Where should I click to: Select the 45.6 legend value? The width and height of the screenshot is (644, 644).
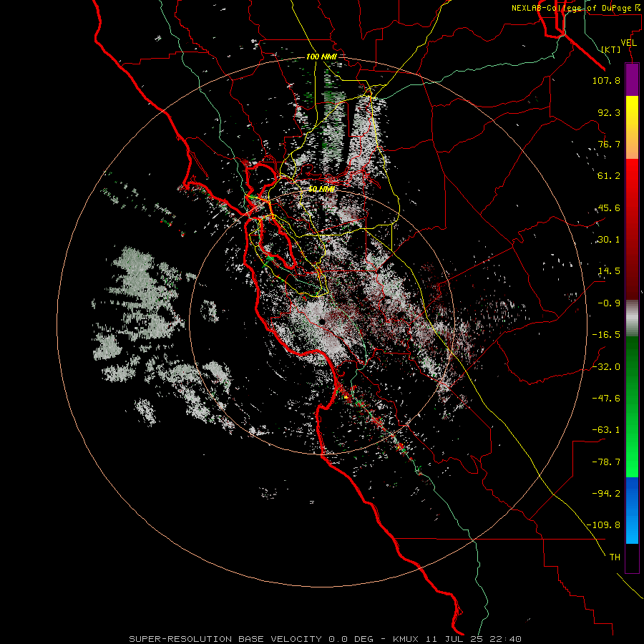tap(609, 208)
